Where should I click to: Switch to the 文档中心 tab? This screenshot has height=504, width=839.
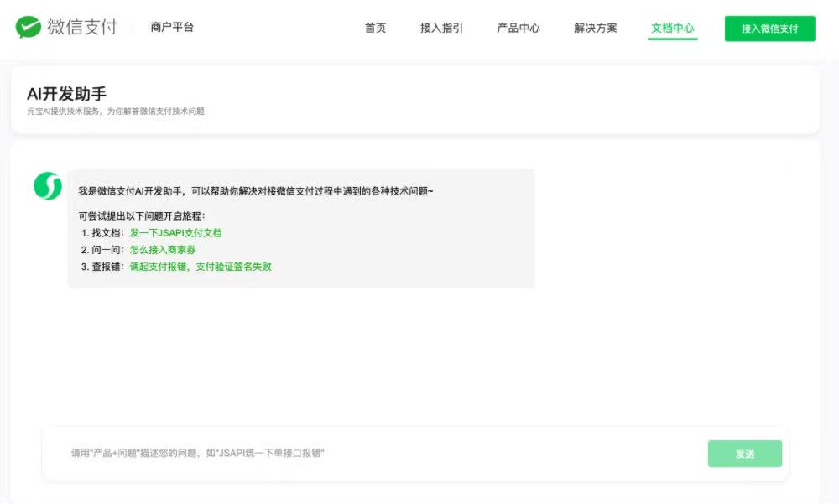coord(672,28)
